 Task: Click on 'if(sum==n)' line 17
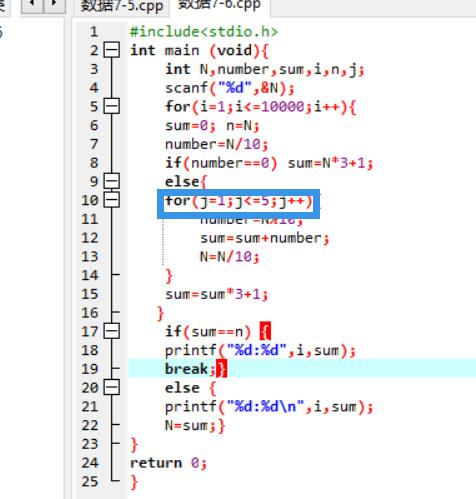tap(208, 332)
